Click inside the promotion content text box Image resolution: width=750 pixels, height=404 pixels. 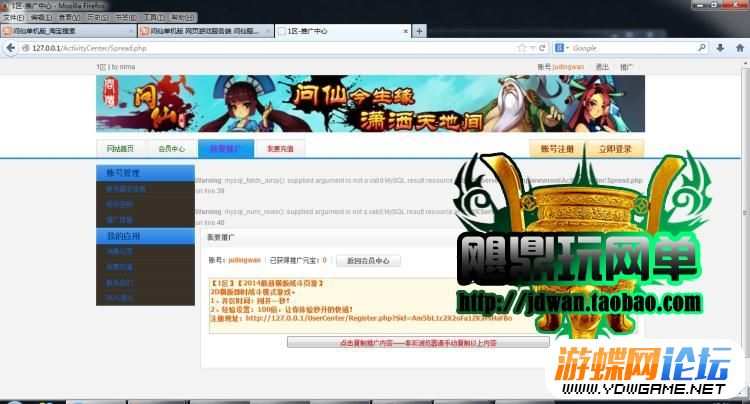tap(423, 305)
